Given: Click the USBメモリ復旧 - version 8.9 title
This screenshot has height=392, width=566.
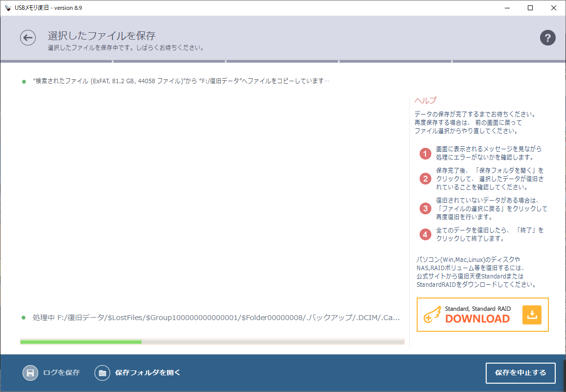Looking at the screenshot, I should click(x=48, y=7).
